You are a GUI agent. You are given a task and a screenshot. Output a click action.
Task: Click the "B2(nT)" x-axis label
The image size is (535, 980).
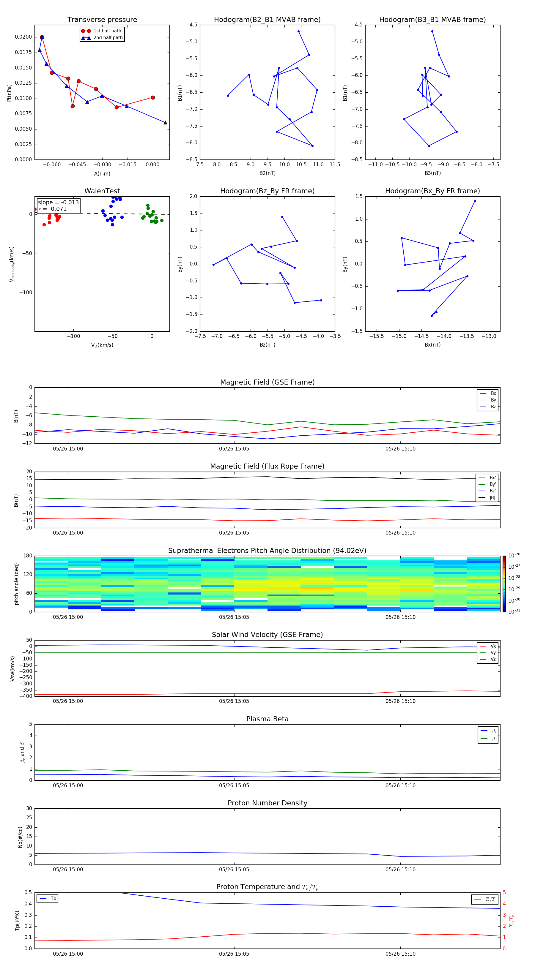(267, 173)
